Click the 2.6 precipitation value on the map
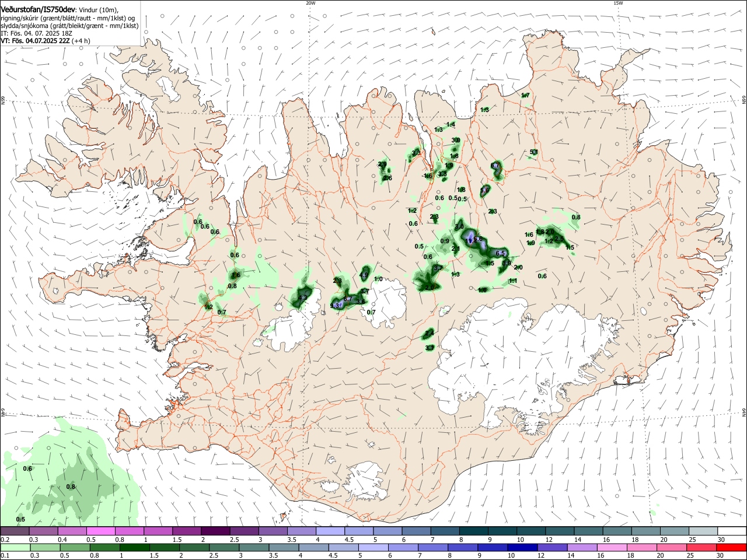 coord(388,178)
